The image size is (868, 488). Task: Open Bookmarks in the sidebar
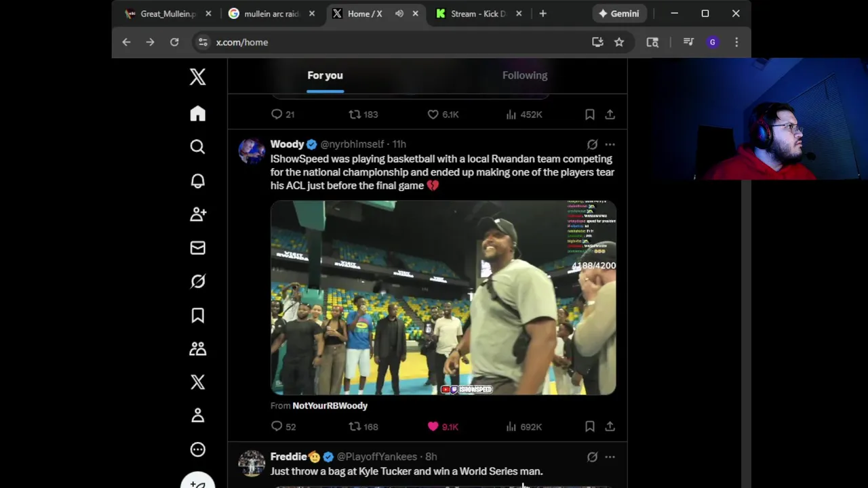click(x=197, y=314)
